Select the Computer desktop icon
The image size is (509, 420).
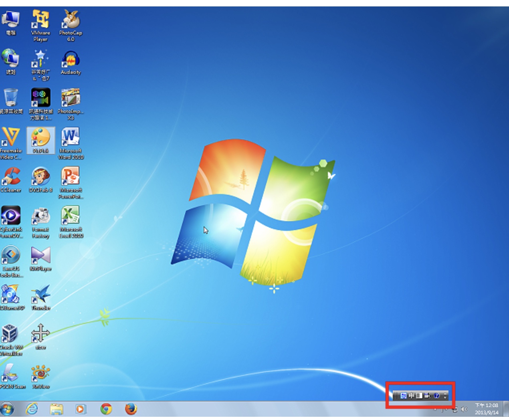(x=11, y=22)
